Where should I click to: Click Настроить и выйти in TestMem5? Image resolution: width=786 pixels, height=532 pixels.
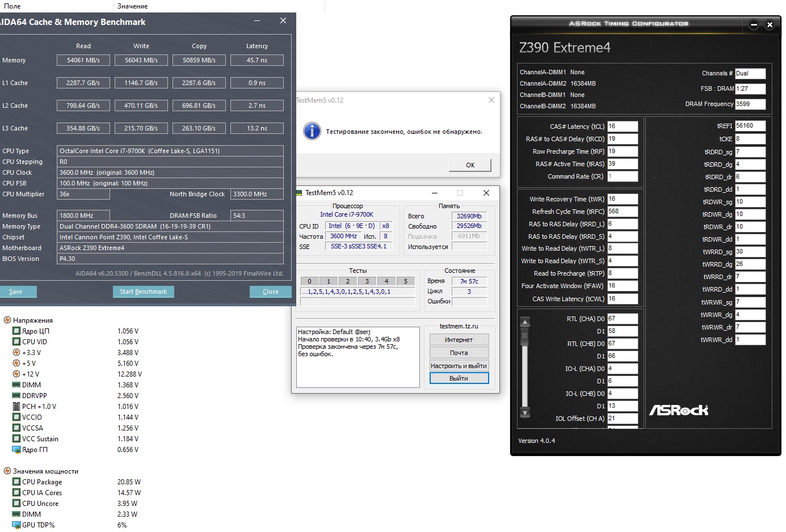459,366
